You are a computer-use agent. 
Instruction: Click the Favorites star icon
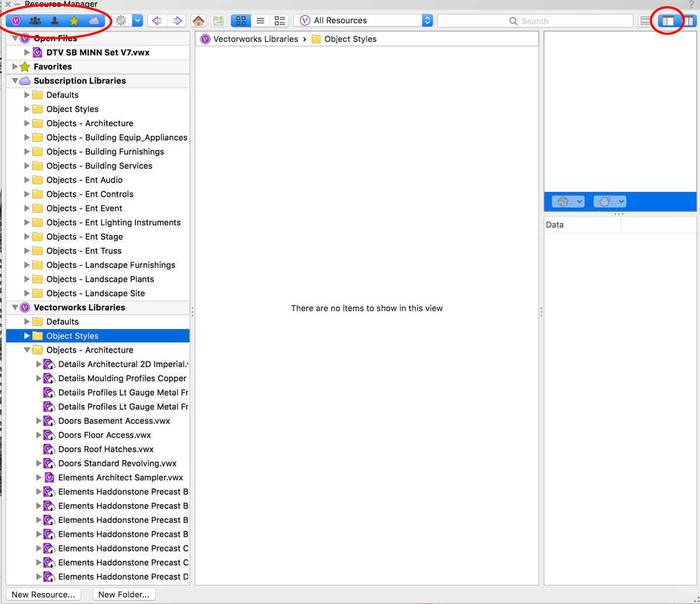point(74,20)
